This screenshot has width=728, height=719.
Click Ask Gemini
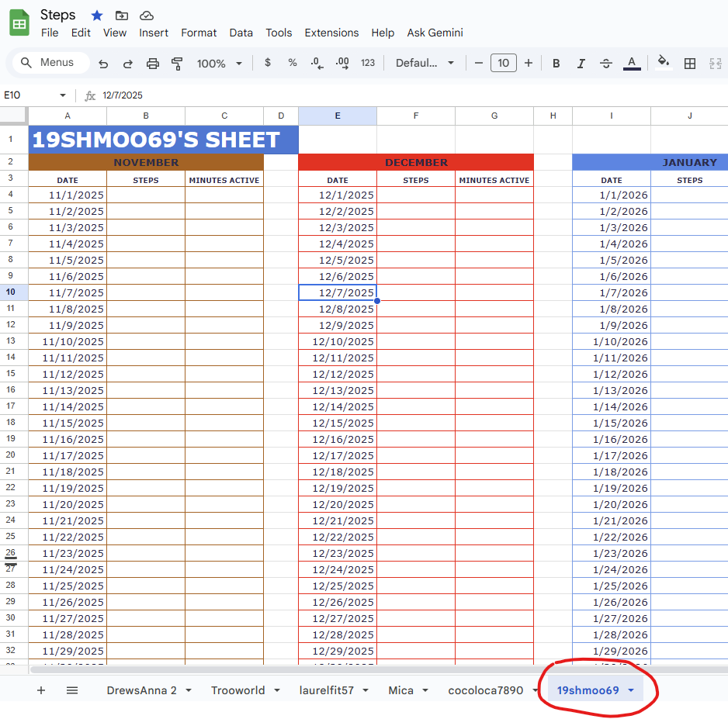(x=435, y=33)
